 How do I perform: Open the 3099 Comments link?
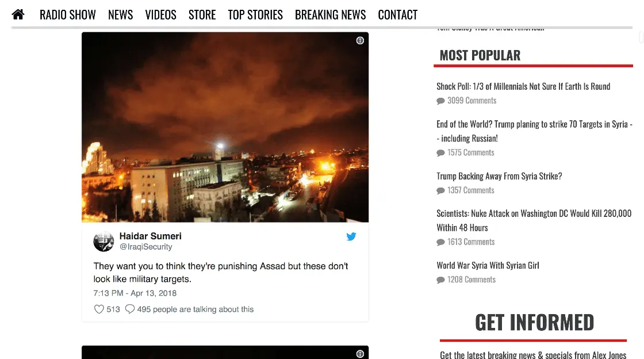471,101
